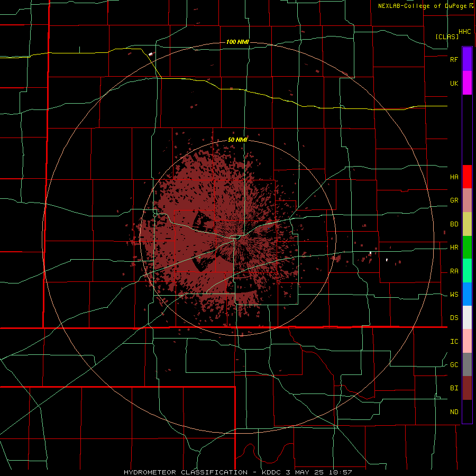Click the BI dark-red legend swatch
Viewport: 476px width, 476px height.
pyautogui.click(x=467, y=388)
